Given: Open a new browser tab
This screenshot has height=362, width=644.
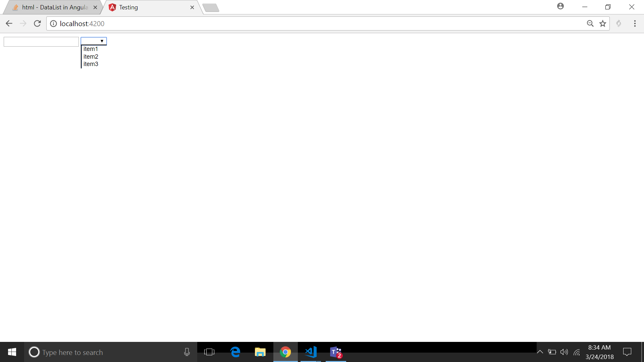Looking at the screenshot, I should pos(211,7).
